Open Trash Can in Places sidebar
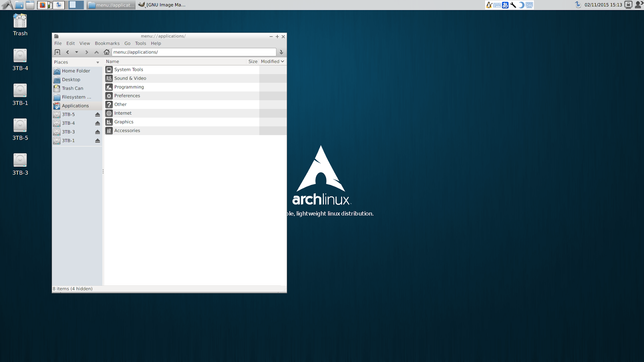 click(77, 88)
